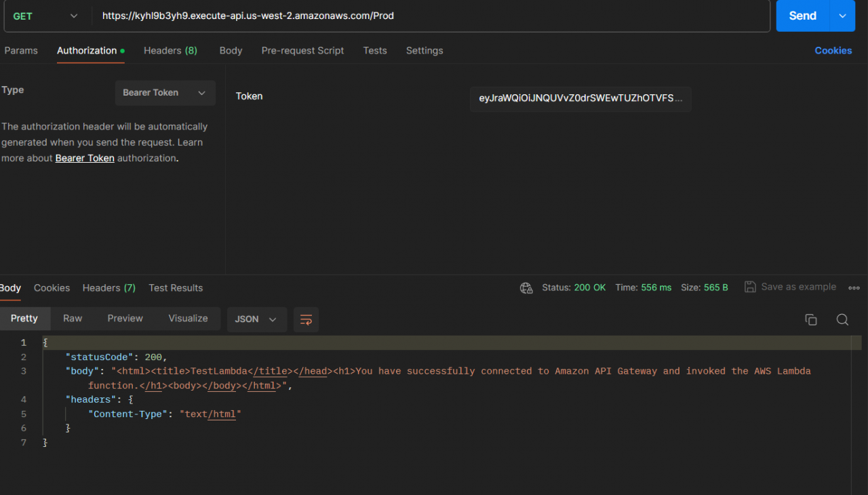The height and width of the screenshot is (495, 868).
Task: Expand the GET method dropdown
Action: click(46, 16)
